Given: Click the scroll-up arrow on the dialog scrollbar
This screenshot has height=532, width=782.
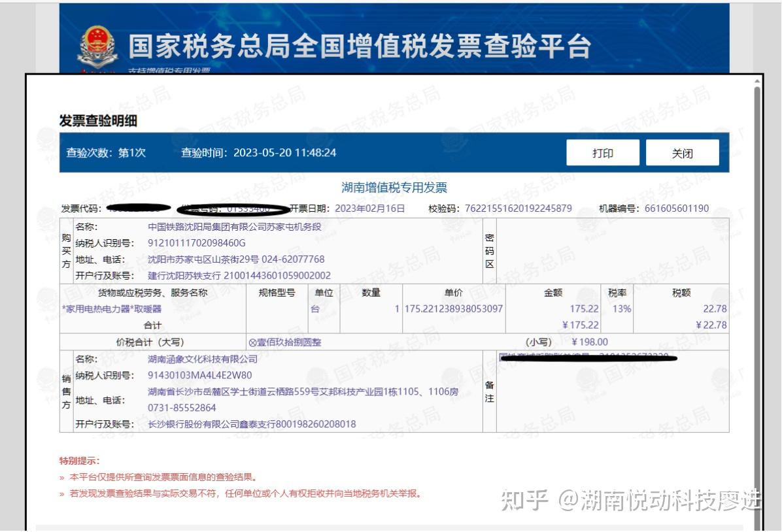Looking at the screenshot, I should pos(757,81).
